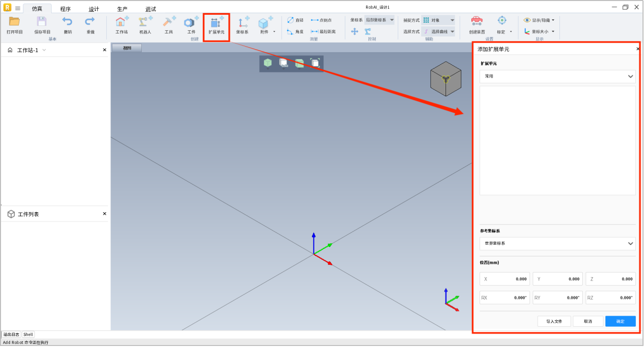The height and width of the screenshot is (347, 644).
Task: Switch to the 设计 (Design) ribbon tab
Action: (x=94, y=9)
